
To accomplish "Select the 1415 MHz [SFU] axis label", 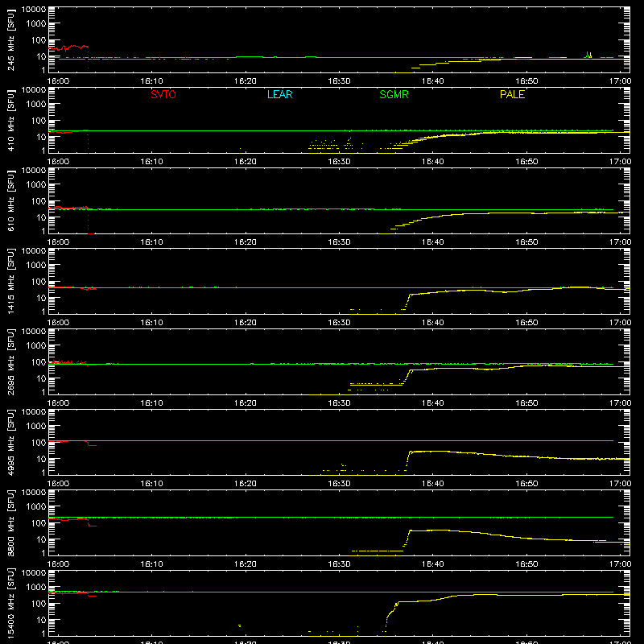I will click(11, 281).
